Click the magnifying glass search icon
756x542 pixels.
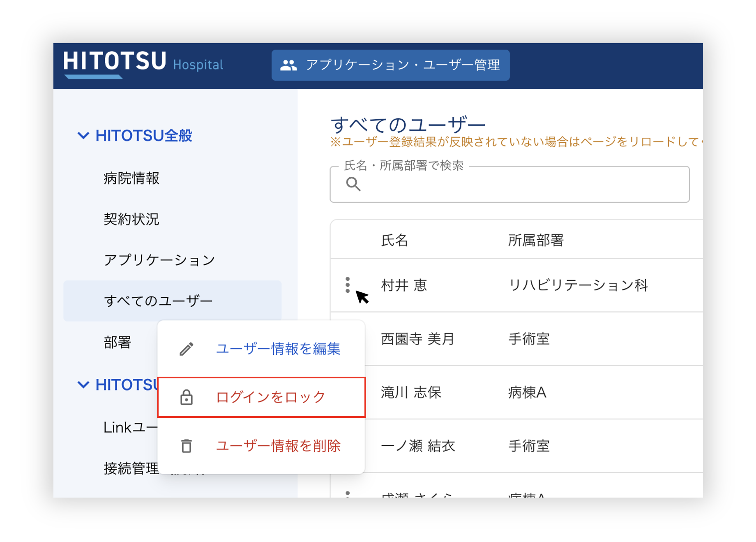click(x=353, y=184)
